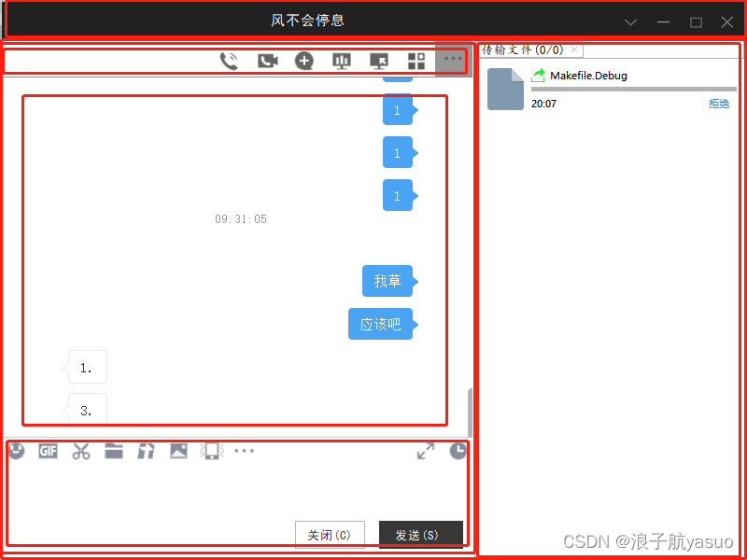747x560 pixels.
Task: Click the 关闭(C) button
Action: (331, 535)
